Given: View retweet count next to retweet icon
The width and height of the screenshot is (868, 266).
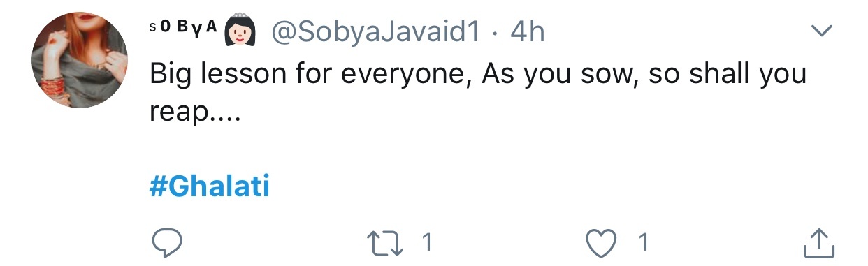Looking at the screenshot, I should pyautogui.click(x=428, y=243).
